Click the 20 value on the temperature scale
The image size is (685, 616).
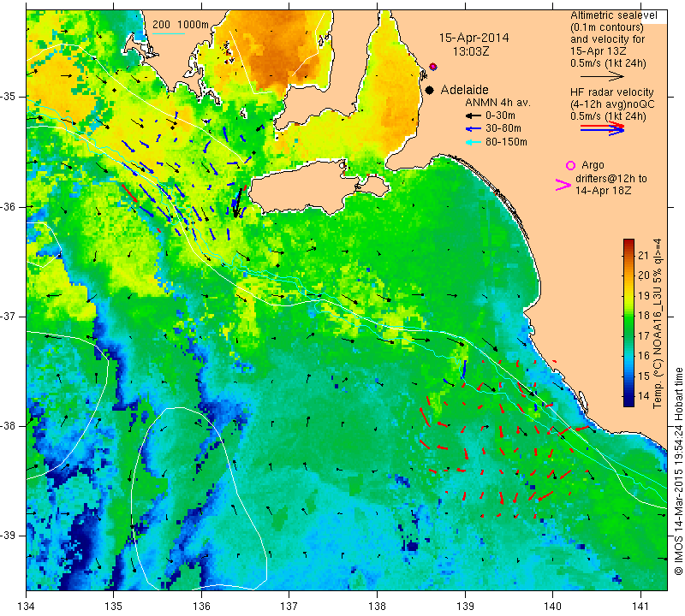[x=644, y=275]
